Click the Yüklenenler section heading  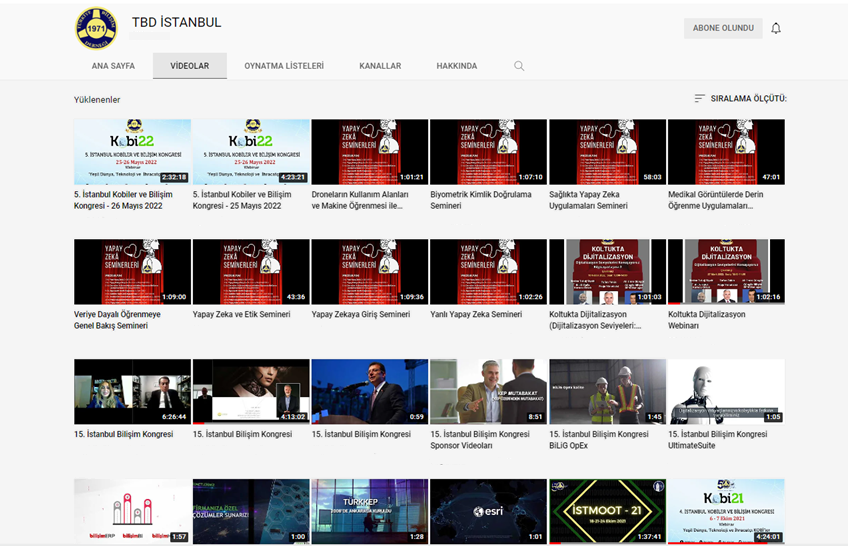[97, 100]
